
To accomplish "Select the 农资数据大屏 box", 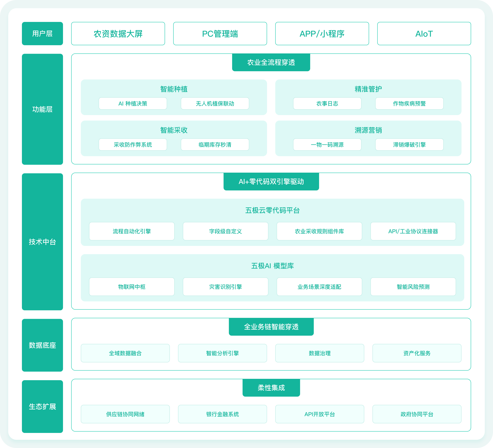I will tap(118, 34).
